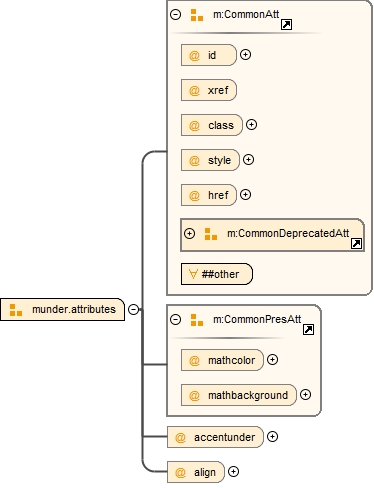The width and height of the screenshot is (374, 488).
Task: Select the mathcolor attribute node
Action: (222, 360)
